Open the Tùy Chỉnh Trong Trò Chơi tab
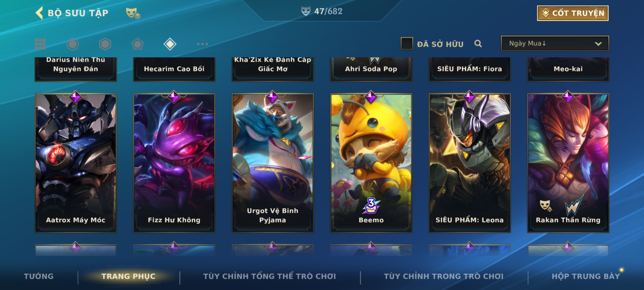The width and height of the screenshot is (644, 290). click(x=444, y=276)
